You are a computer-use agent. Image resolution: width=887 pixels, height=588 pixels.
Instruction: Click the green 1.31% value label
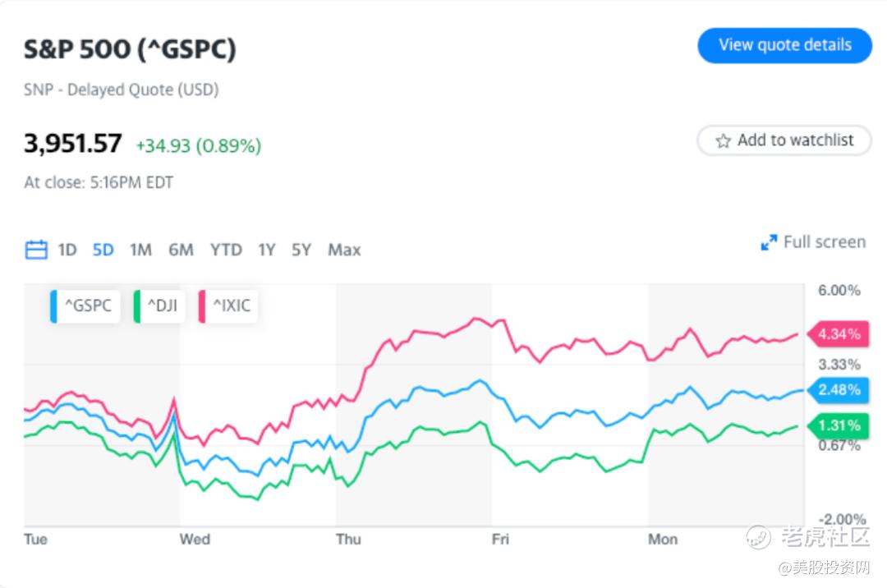[x=838, y=425]
